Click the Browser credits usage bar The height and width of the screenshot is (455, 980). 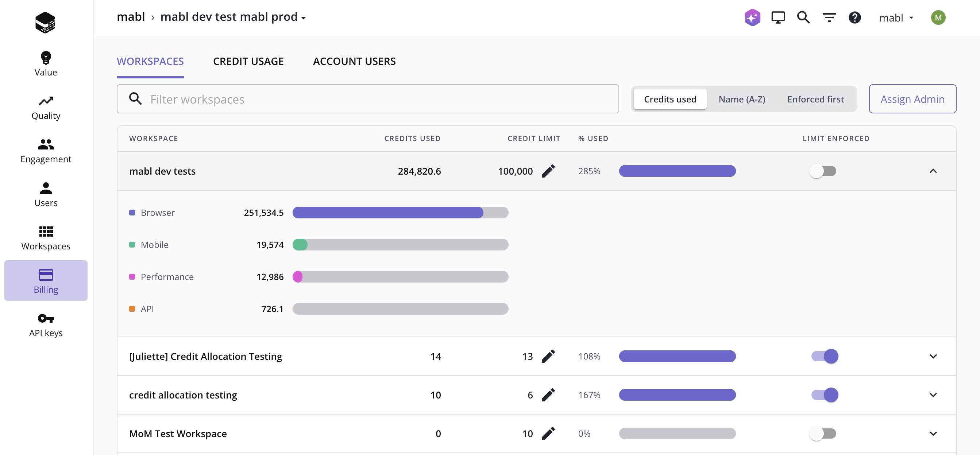[x=400, y=213]
